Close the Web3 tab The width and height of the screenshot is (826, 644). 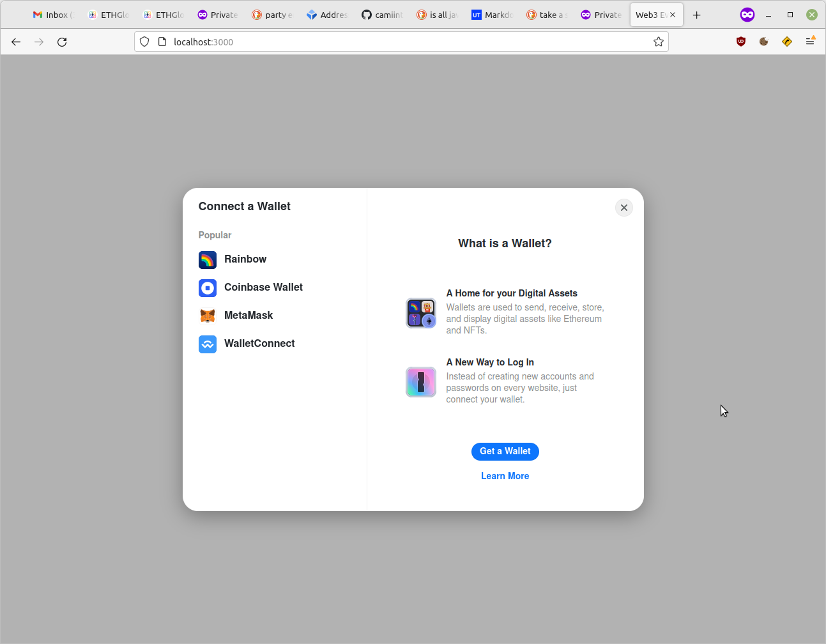(x=673, y=15)
